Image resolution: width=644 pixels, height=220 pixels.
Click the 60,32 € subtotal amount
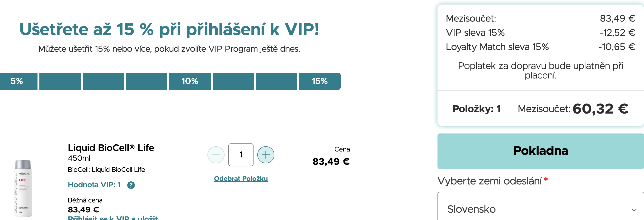[x=600, y=109]
